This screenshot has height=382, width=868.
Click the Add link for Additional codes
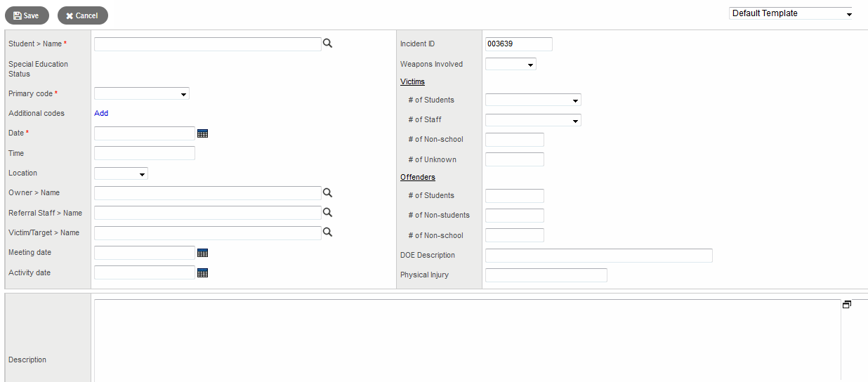coord(101,113)
